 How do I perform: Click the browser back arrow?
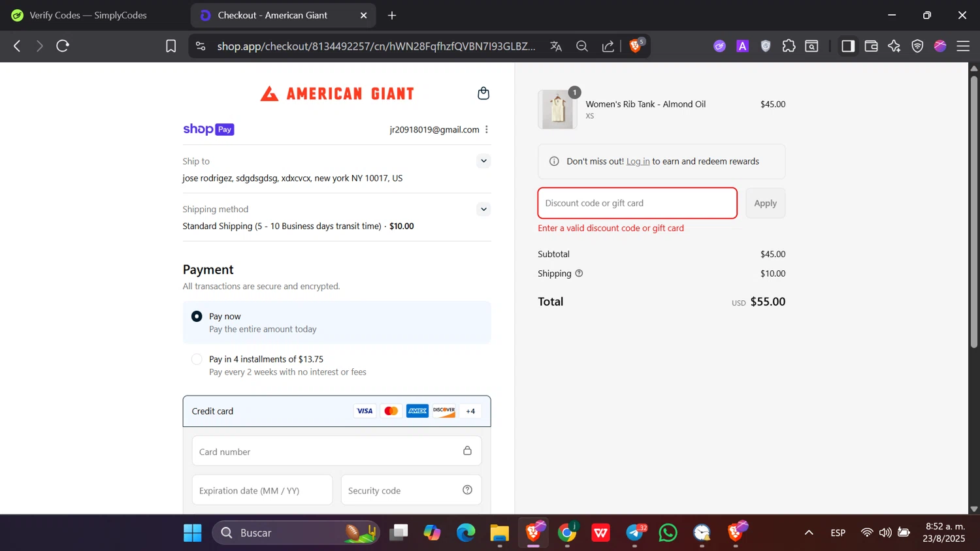click(x=18, y=46)
